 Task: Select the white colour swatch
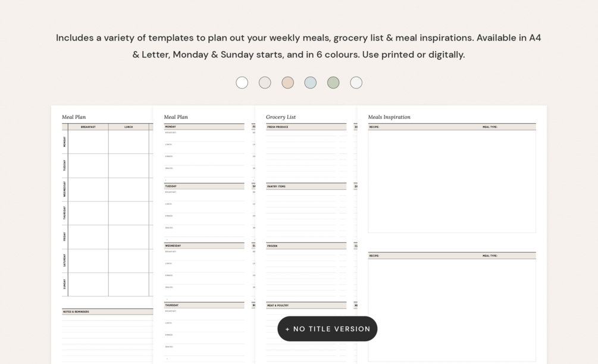[x=242, y=83]
